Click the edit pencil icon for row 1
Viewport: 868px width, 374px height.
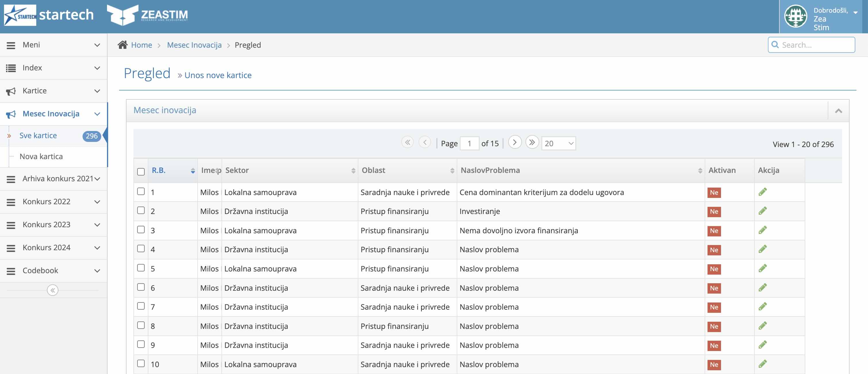(x=762, y=192)
